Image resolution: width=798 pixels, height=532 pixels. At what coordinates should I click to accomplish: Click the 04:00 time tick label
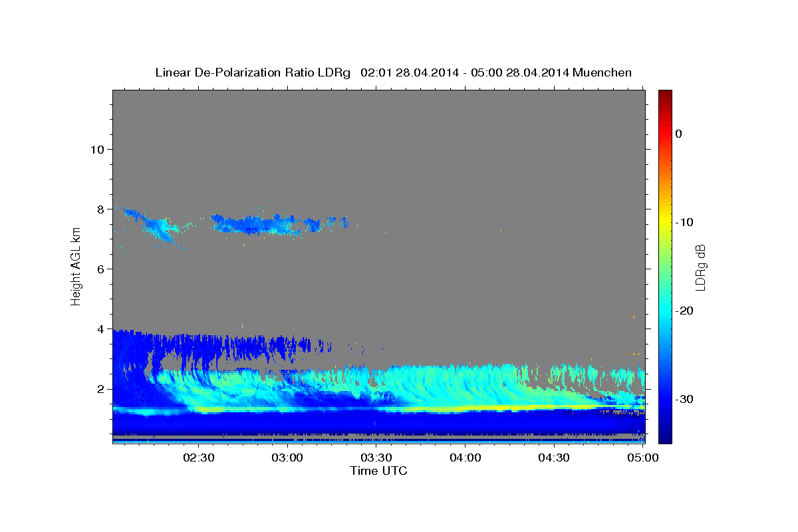tap(465, 458)
